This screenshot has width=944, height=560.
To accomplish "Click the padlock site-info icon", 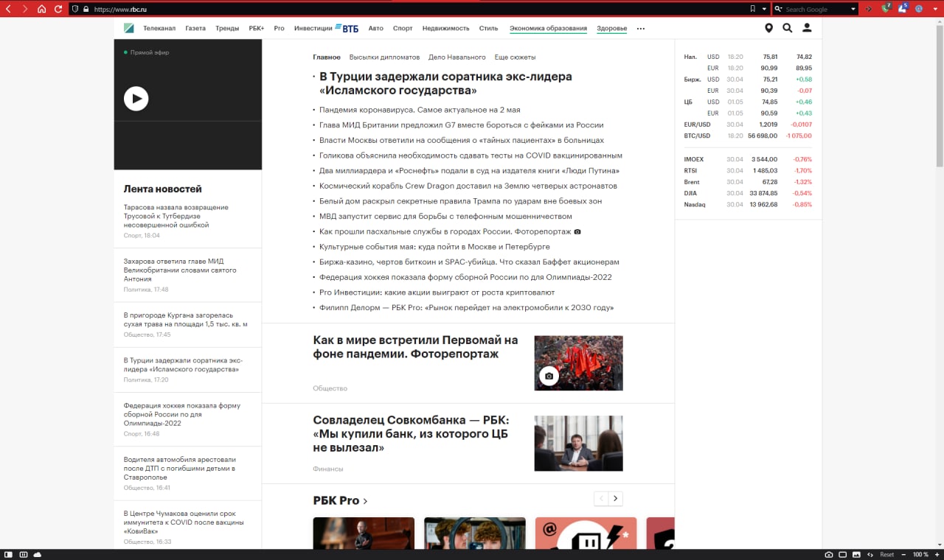I will click(86, 9).
